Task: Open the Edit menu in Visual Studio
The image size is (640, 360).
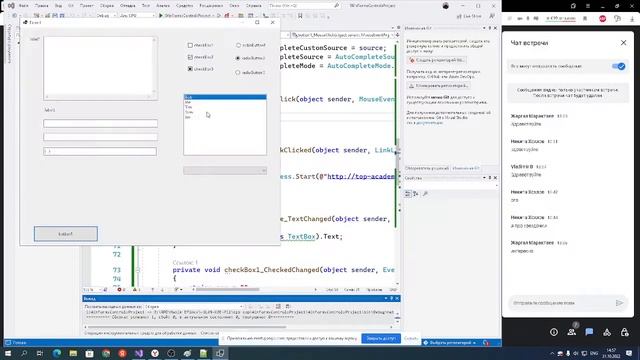Action: point(41,6)
